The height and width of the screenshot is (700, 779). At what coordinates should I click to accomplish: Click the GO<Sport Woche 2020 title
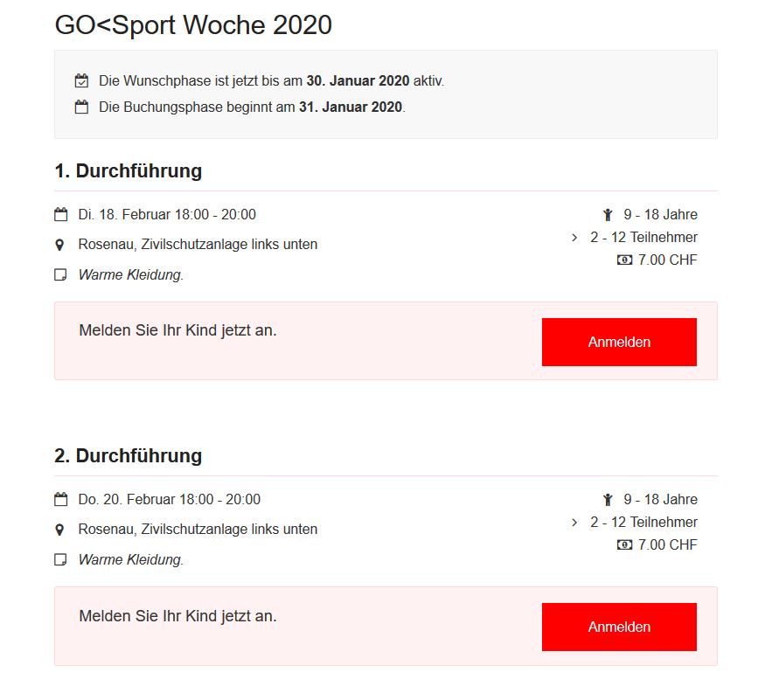(x=193, y=24)
